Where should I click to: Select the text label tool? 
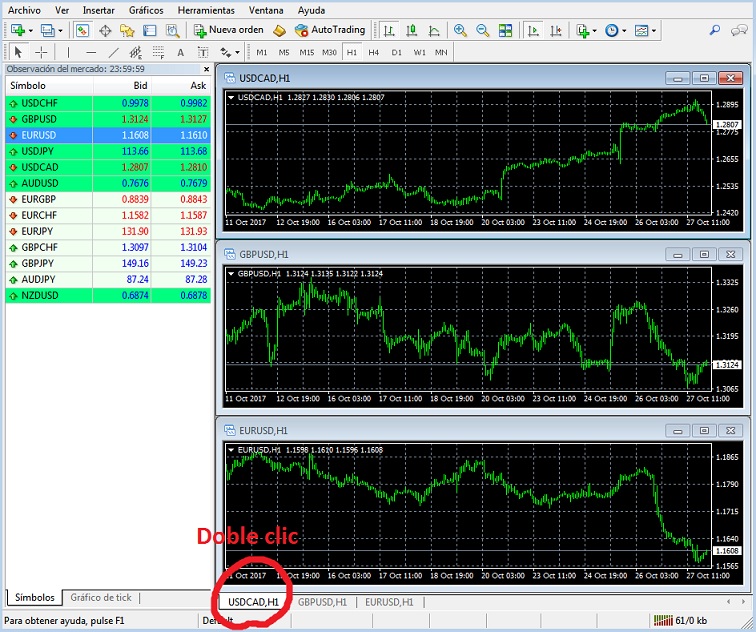click(180, 52)
